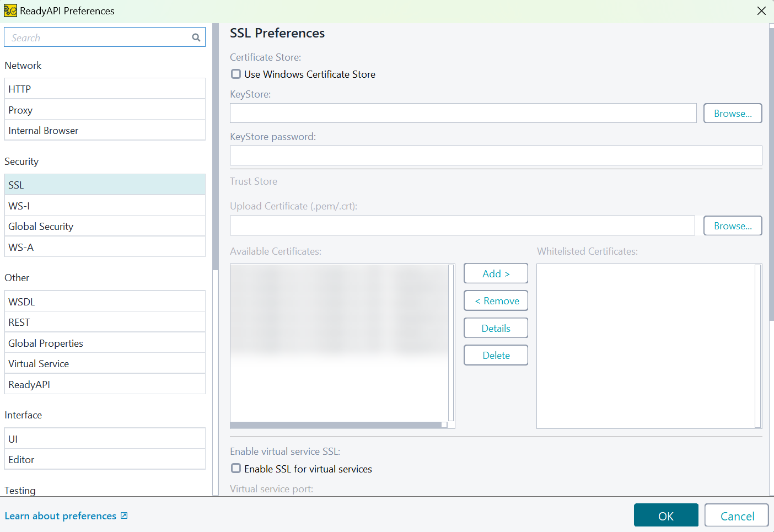
Task: Browse for a KeyStore file
Action: click(732, 114)
